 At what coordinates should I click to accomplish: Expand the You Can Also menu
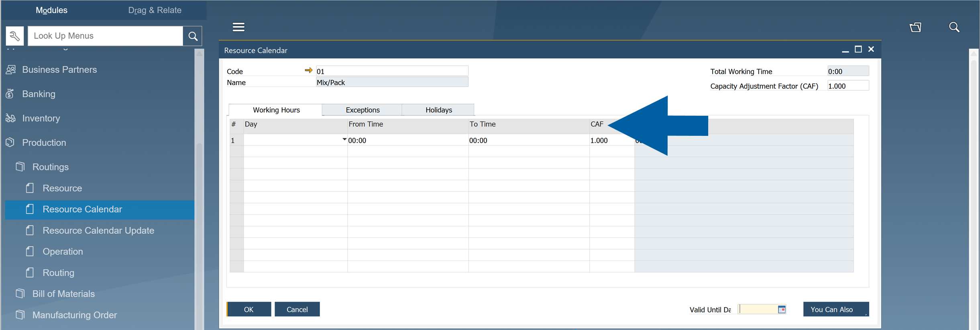(x=836, y=310)
